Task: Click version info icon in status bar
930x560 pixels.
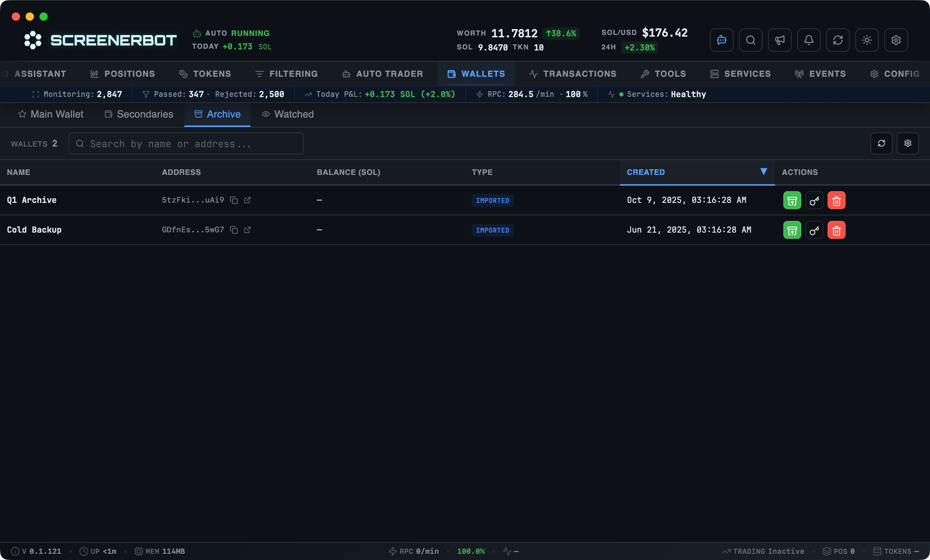Action: (15, 551)
